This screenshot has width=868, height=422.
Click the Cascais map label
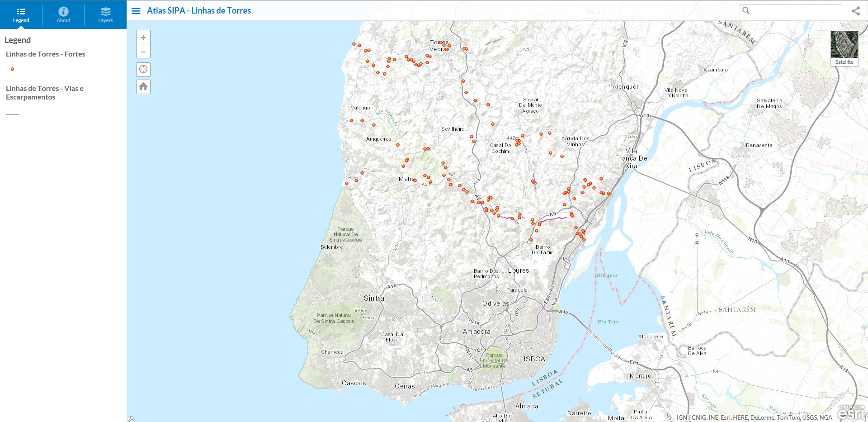point(354,383)
